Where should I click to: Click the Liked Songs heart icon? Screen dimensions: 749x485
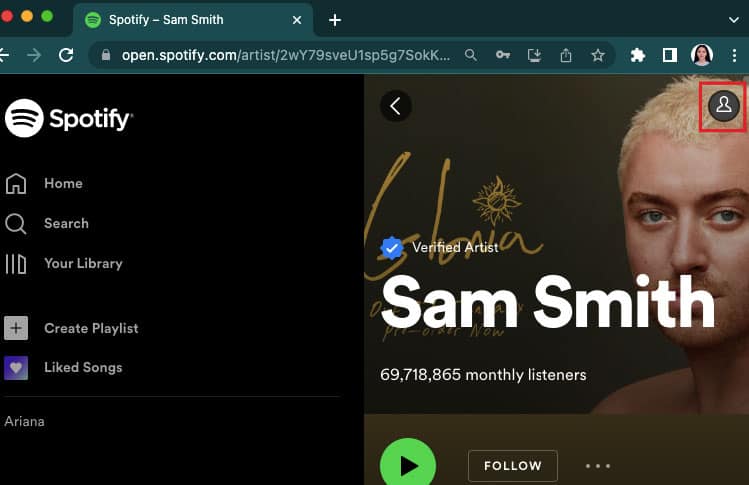point(16,368)
